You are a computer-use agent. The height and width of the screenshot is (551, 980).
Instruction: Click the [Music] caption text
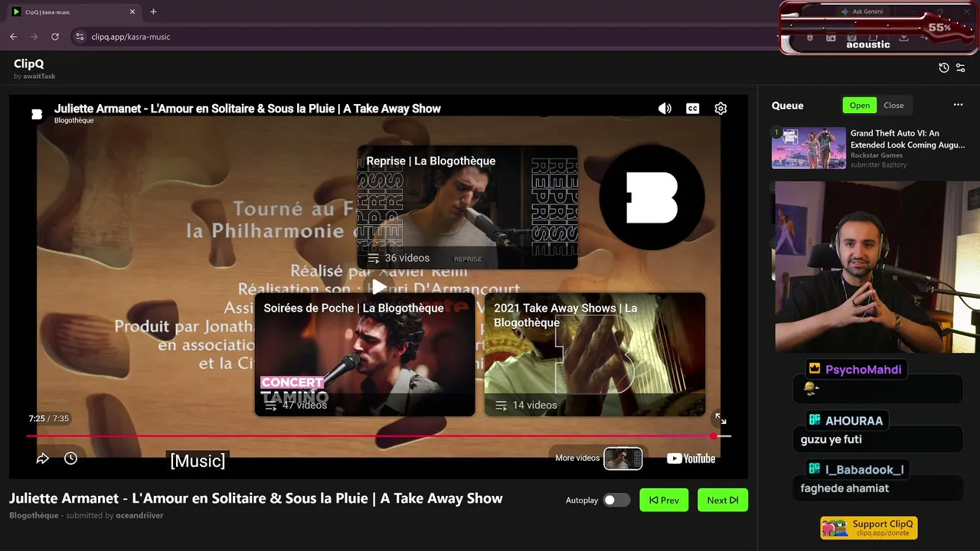pos(198,461)
